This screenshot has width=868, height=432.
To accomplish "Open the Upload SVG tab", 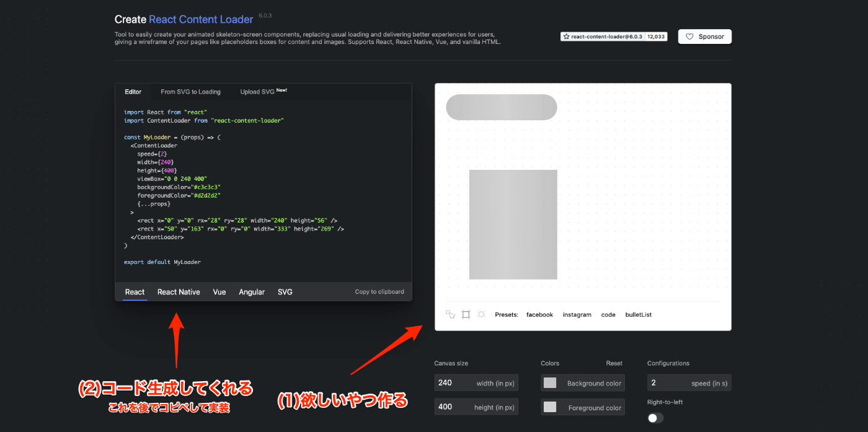I will (263, 92).
